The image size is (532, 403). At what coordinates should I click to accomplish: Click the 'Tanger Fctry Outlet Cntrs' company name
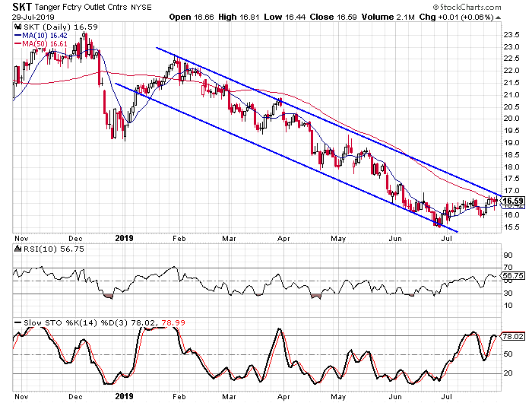click(x=81, y=7)
